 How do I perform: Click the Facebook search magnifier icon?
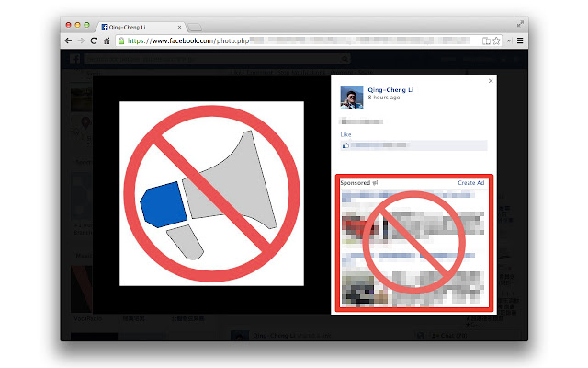345,59
